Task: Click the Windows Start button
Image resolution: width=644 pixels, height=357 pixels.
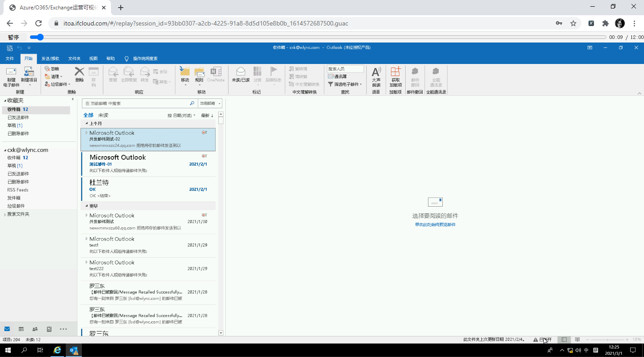Action: 8,350
